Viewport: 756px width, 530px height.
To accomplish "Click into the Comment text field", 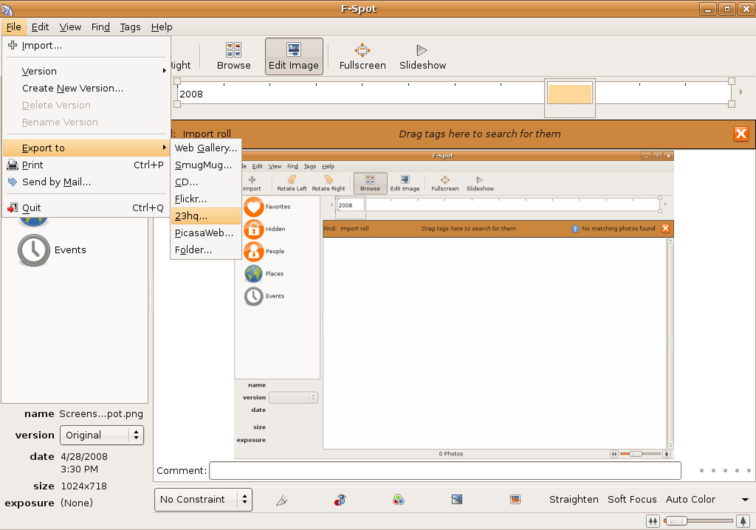I will [x=444, y=470].
